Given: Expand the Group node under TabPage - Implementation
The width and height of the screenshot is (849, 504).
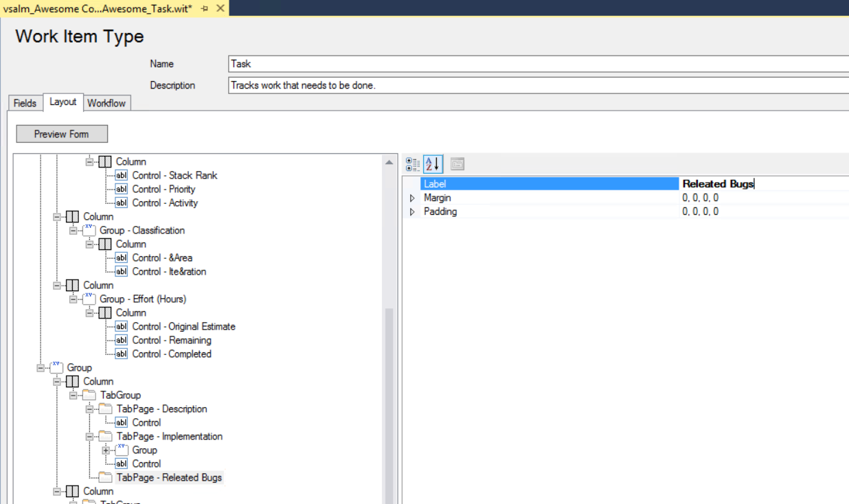Looking at the screenshot, I should (x=106, y=450).
